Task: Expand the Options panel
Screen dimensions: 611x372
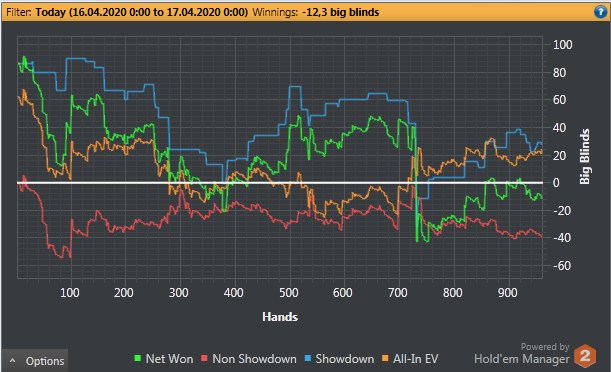Action: (35, 361)
